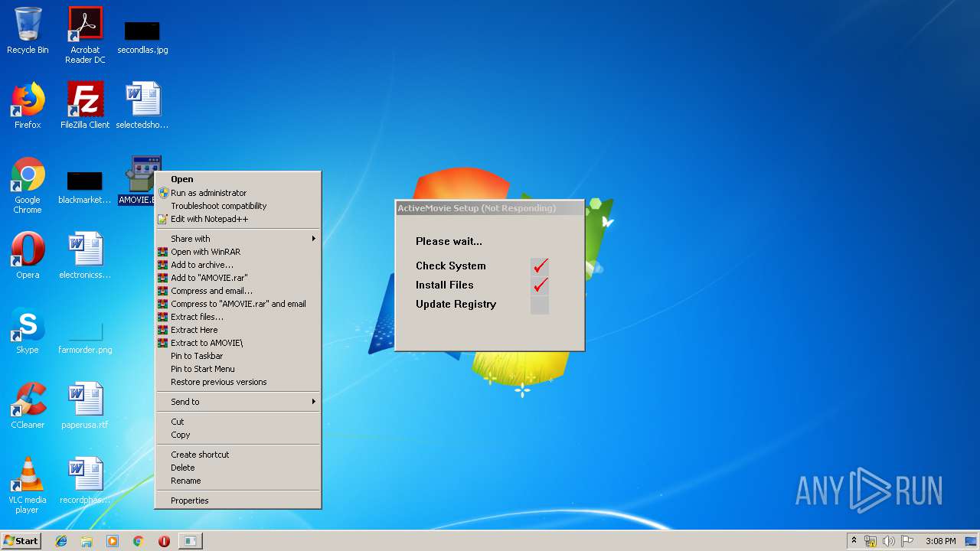The width and height of the screenshot is (980, 551).
Task: Click the Install Files checkmark box
Action: pyautogui.click(x=540, y=285)
